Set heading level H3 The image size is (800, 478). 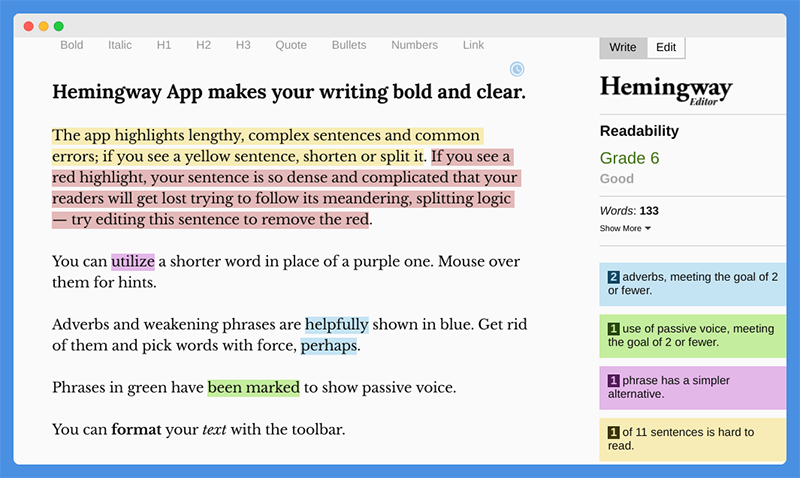[243, 45]
